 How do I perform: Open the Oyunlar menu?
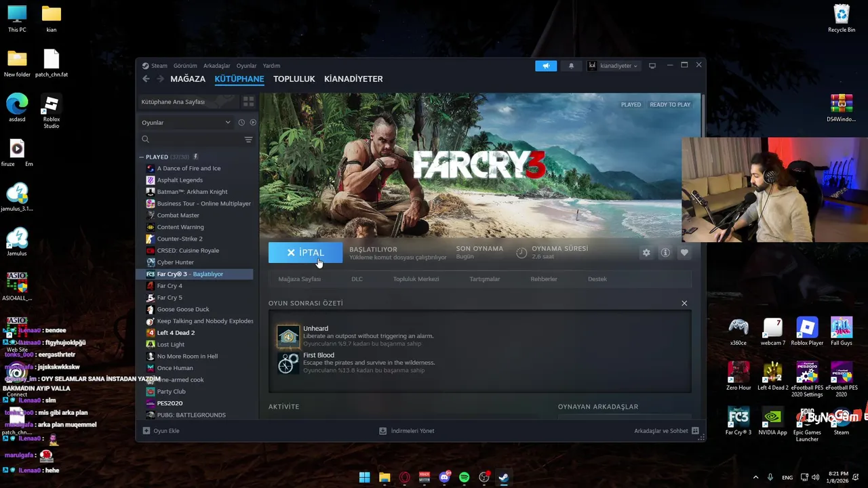246,66
